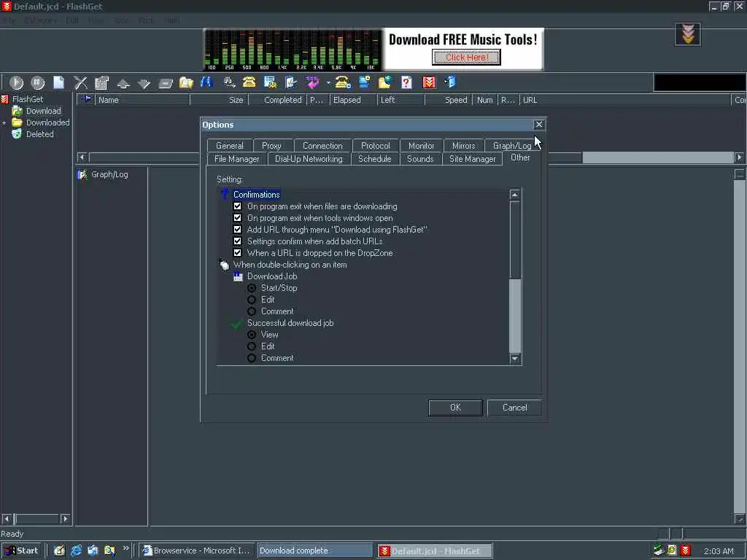Select Graph/Log item in lower panel
747x560 pixels.
tap(109, 174)
